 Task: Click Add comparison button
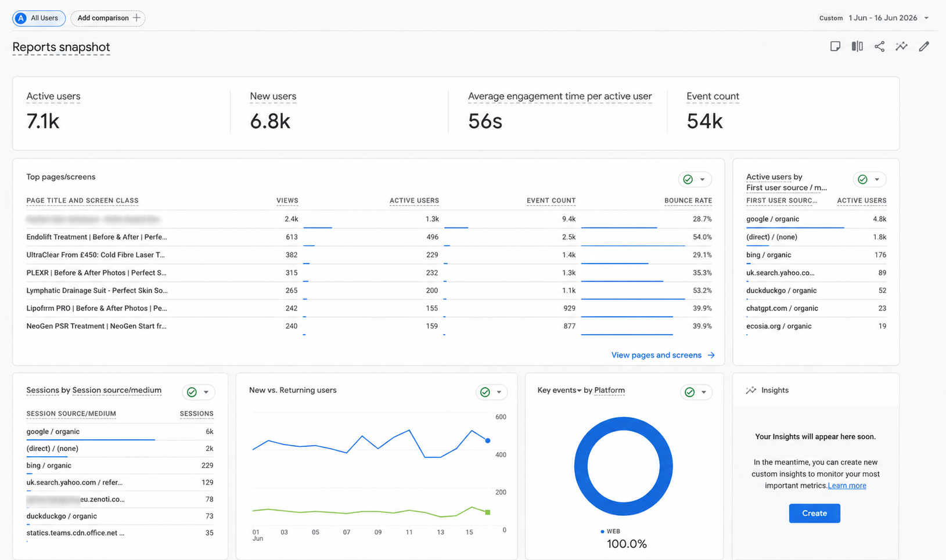pyautogui.click(x=108, y=18)
